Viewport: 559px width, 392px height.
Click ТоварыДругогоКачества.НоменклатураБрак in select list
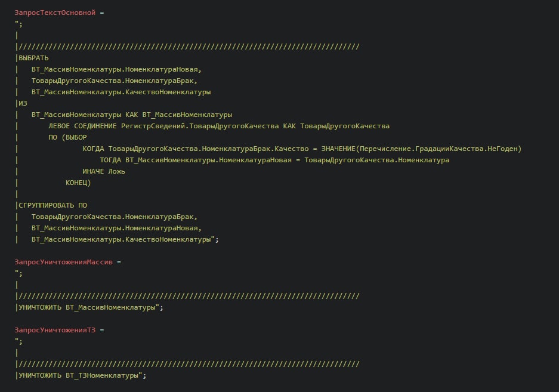point(115,81)
